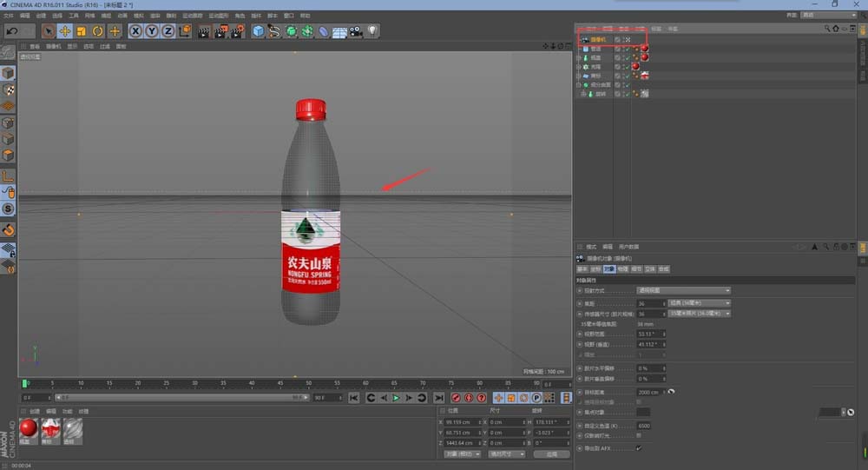The image size is (868, 470).
Task: Click the floor/grid environment icon
Action: pyautogui.click(x=339, y=31)
